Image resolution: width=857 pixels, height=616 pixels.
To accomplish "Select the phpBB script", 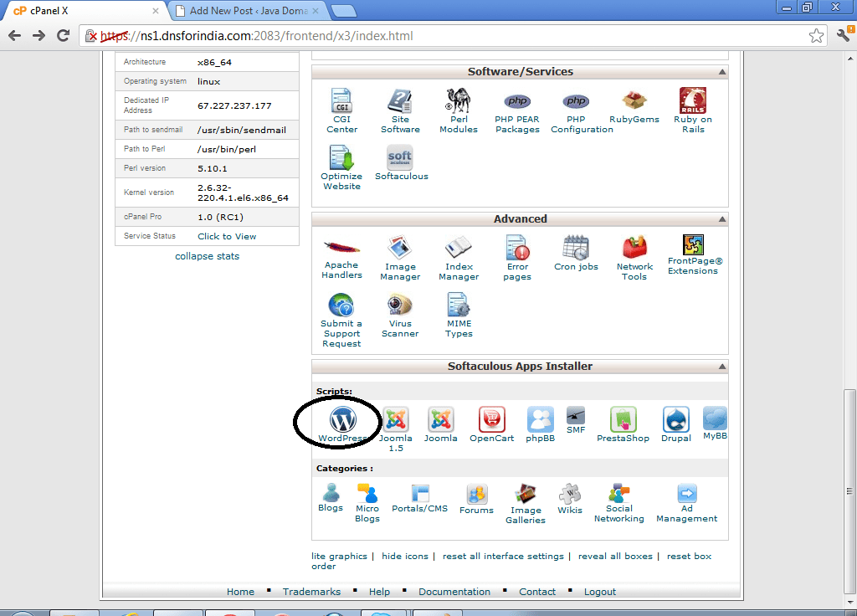I will pos(540,424).
